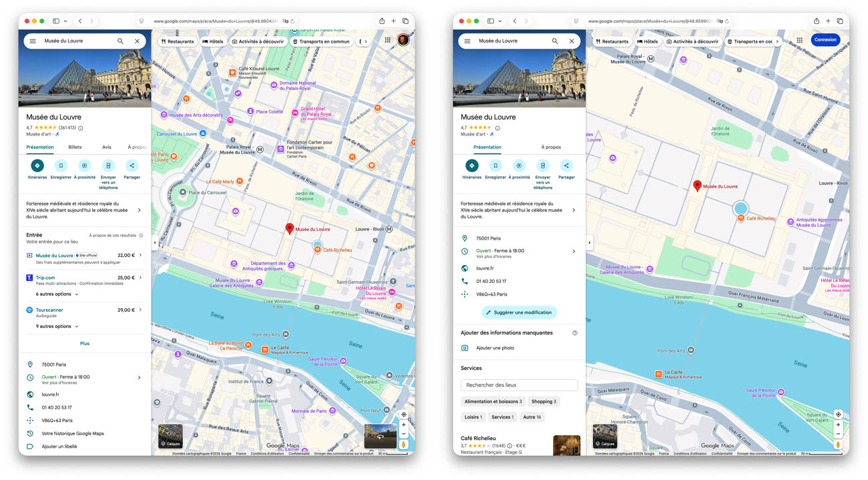Screen dimensions: 868x480
Task: Click the Connexion button
Action: 825,40
